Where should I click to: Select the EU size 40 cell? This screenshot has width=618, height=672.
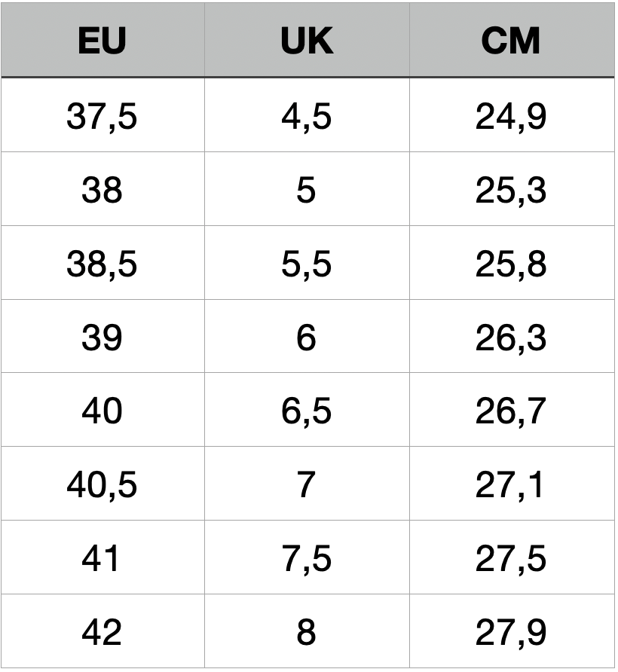[x=102, y=411]
